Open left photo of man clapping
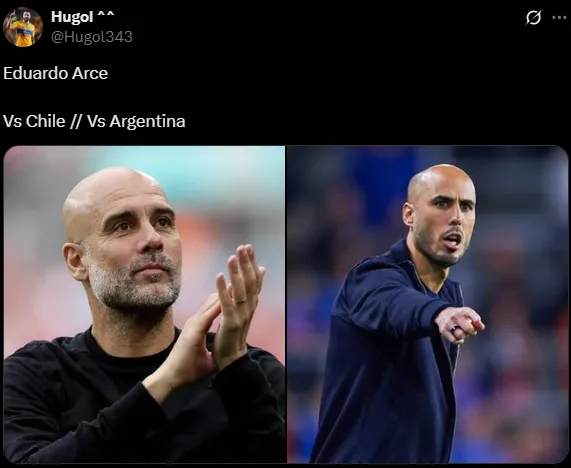The height and width of the screenshot is (468, 571). (x=144, y=304)
